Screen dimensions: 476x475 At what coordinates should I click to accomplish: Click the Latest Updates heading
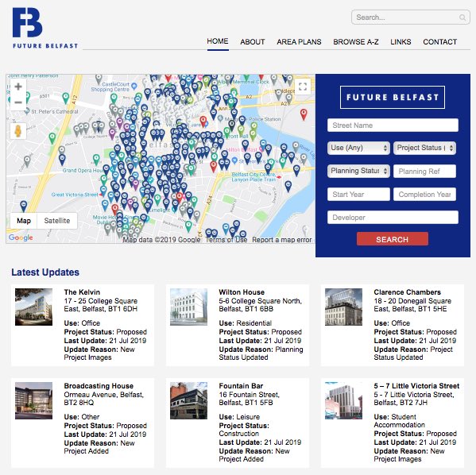[x=45, y=272]
